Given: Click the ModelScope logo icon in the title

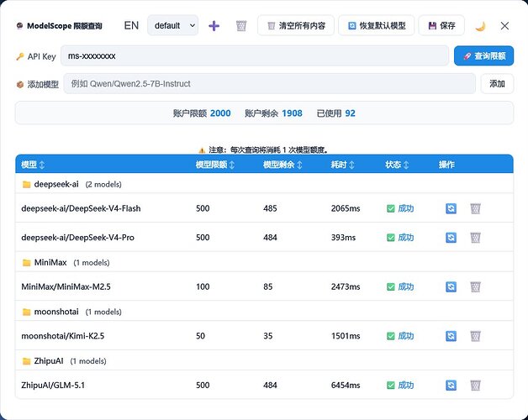Looking at the screenshot, I should (x=19, y=26).
